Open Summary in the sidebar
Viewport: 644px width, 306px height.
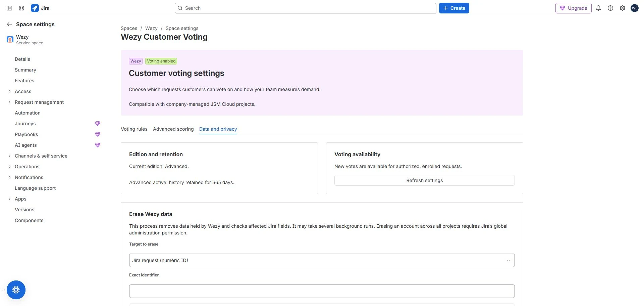(25, 70)
